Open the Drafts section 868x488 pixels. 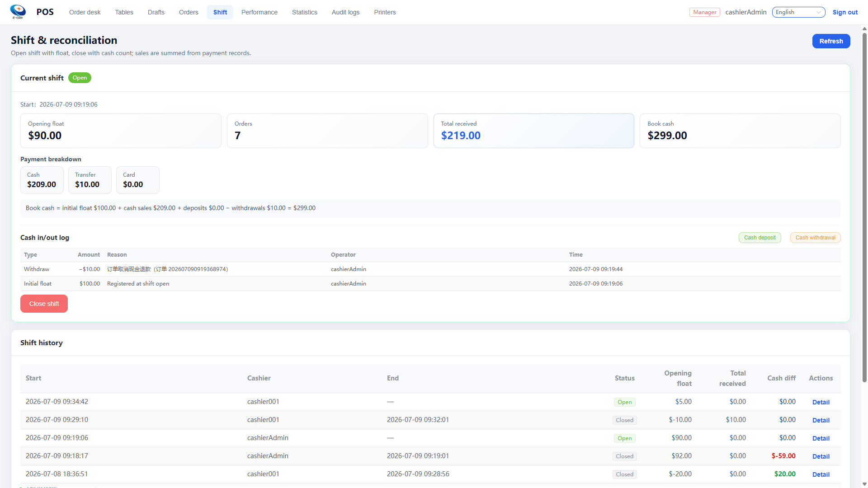156,12
